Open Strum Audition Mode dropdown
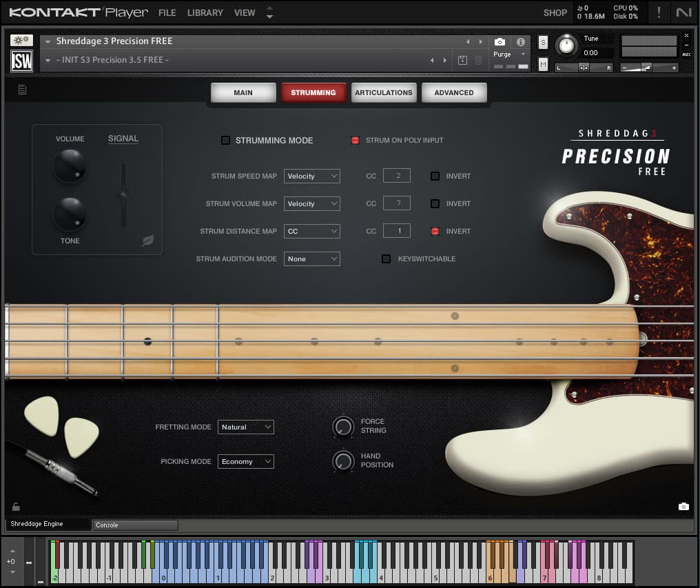Image resolution: width=700 pixels, height=588 pixels. [x=311, y=258]
